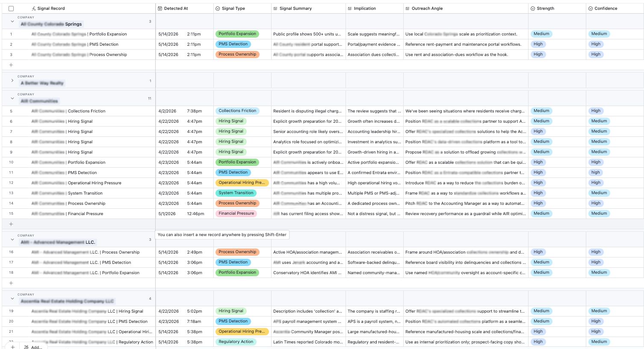Click the Hiring Signal tag in row 19
This screenshot has width=644, height=349.
point(231,311)
